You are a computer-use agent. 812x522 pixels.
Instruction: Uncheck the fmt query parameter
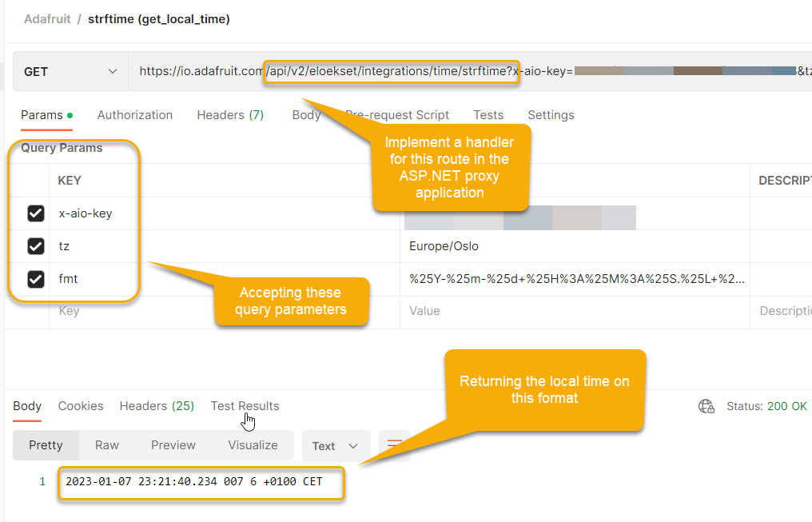pos(36,279)
